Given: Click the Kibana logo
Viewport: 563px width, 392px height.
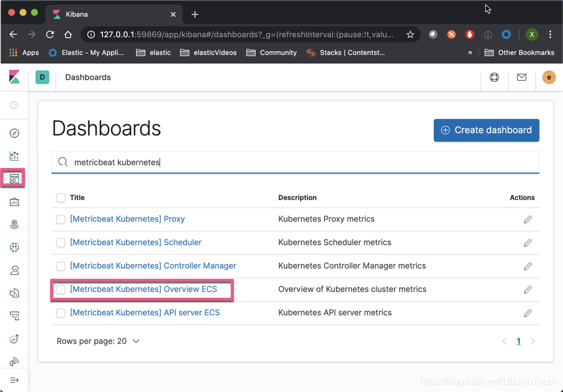Looking at the screenshot, I should (x=14, y=77).
